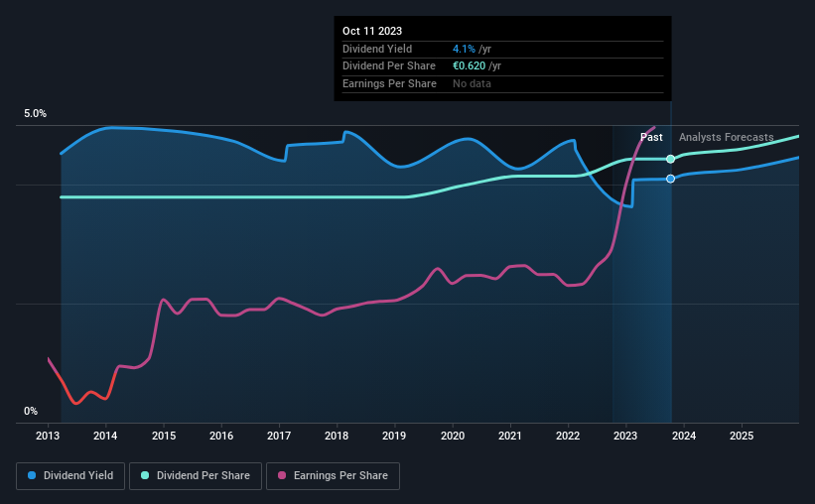Click the 2013 x-axis label

point(48,436)
